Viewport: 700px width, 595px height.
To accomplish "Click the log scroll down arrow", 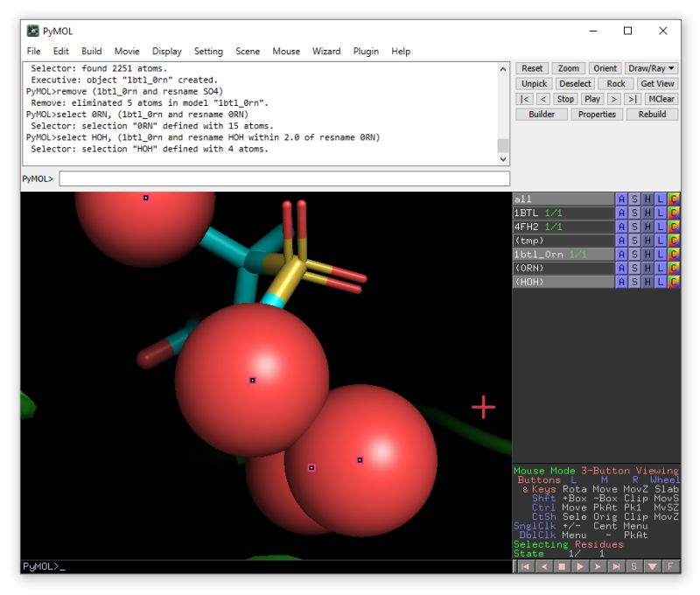I will tap(503, 159).
